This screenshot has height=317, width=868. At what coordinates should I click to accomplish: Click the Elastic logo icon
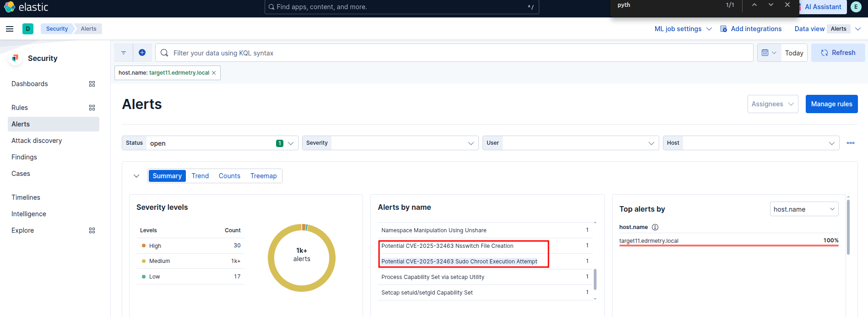(x=9, y=7)
